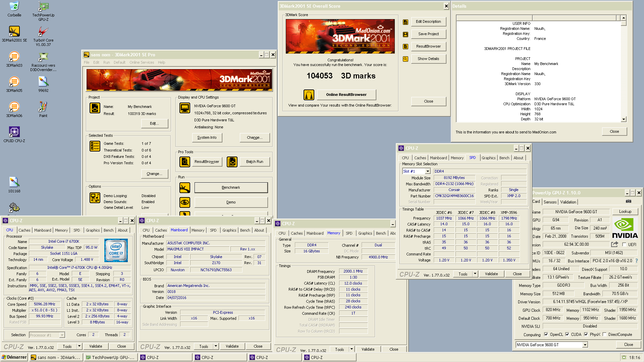Open Raccourci vers D3DOverrider shortcut
Screen dimensions: 644x362
click(43, 61)
